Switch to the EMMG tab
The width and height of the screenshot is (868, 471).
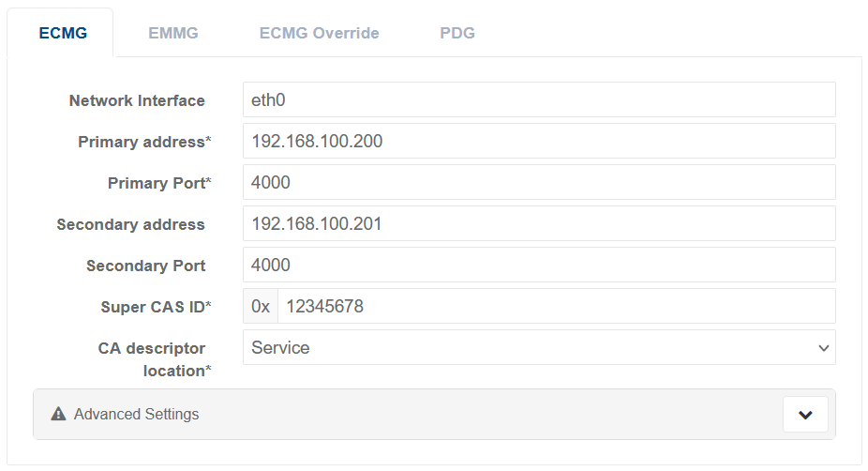coord(173,33)
